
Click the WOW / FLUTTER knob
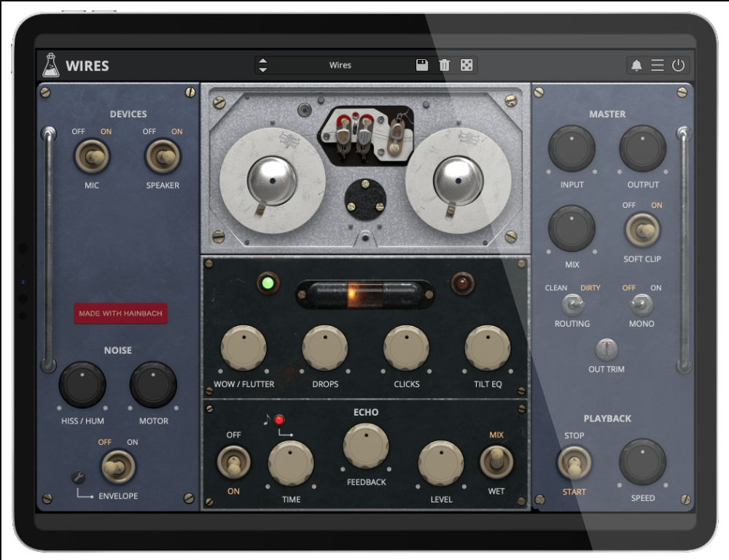[x=243, y=349]
